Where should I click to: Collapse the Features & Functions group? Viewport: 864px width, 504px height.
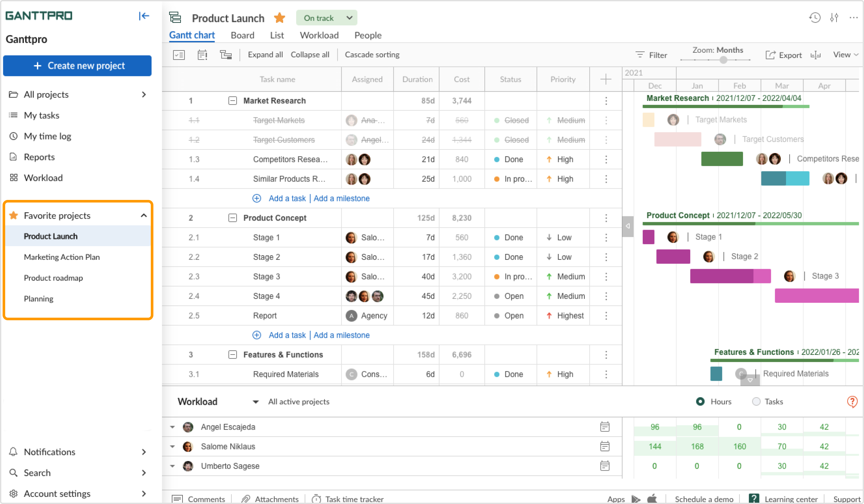pyautogui.click(x=232, y=355)
